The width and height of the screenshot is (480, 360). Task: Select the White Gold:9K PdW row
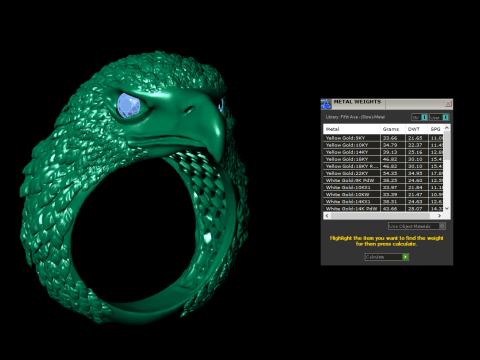pyautogui.click(x=383, y=180)
